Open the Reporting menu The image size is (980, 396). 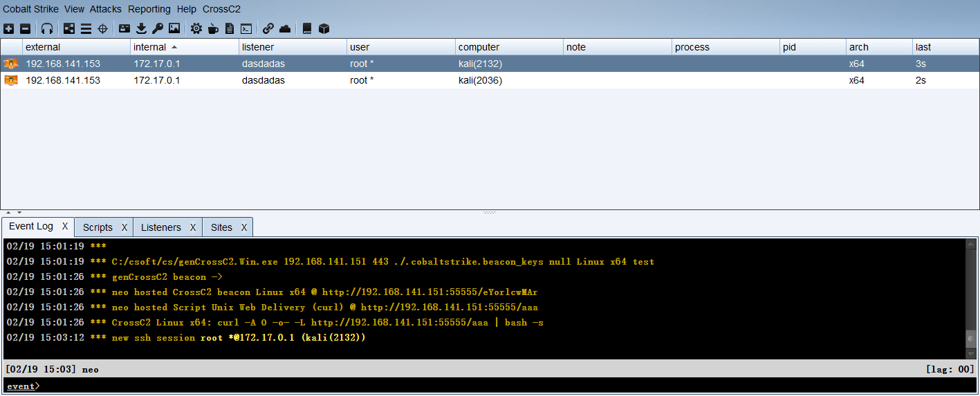coord(149,9)
